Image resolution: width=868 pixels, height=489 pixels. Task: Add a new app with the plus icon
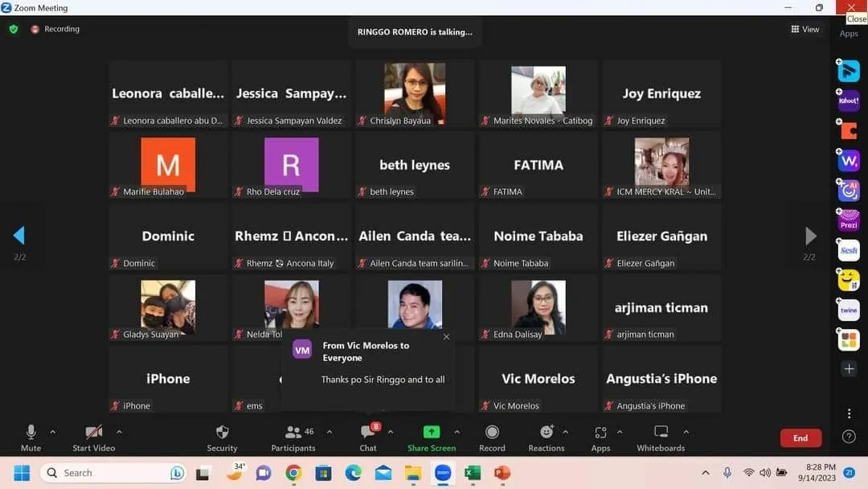849,369
